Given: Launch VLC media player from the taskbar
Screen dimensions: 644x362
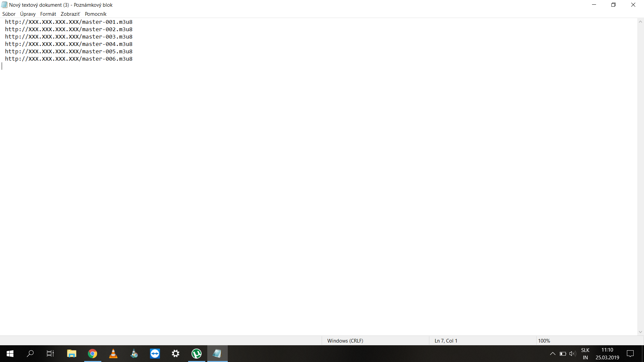Looking at the screenshot, I should click(113, 354).
